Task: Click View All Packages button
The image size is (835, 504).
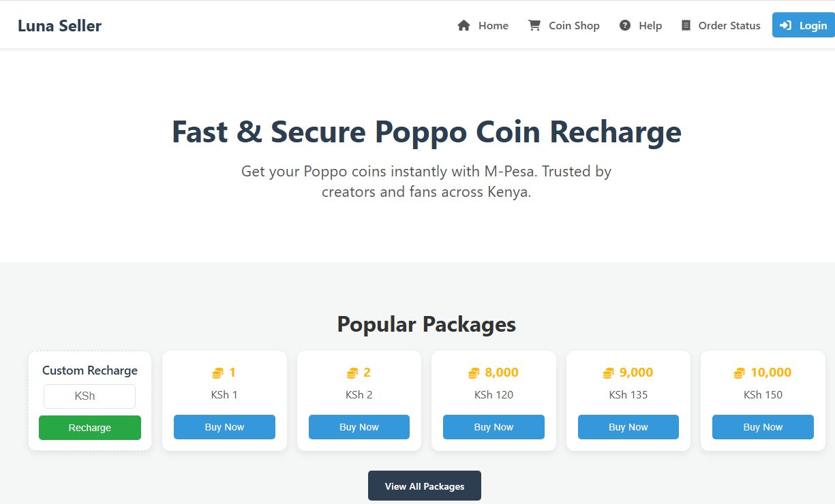Action: [424, 486]
